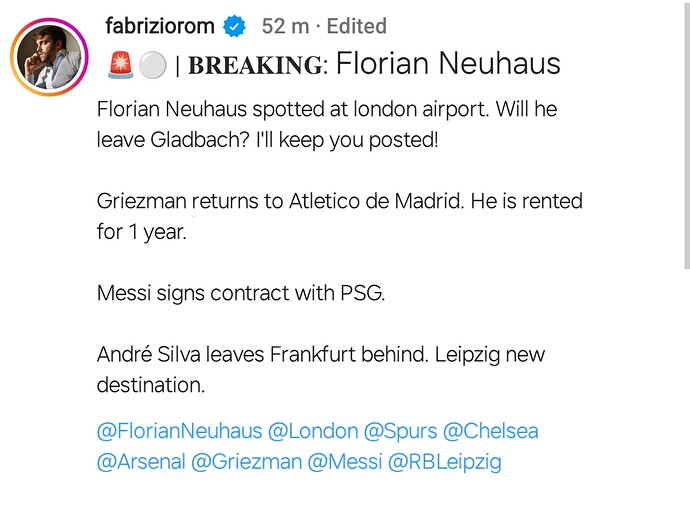Image resolution: width=690 pixels, height=520 pixels.
Task: Click the Messi signs contract with PSG line
Action: 241,293
